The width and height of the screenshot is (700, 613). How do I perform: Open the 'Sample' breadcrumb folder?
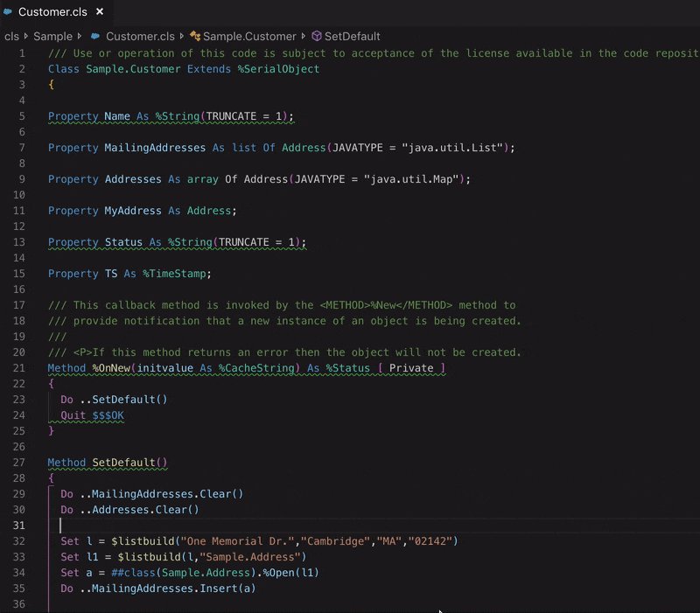[52, 37]
